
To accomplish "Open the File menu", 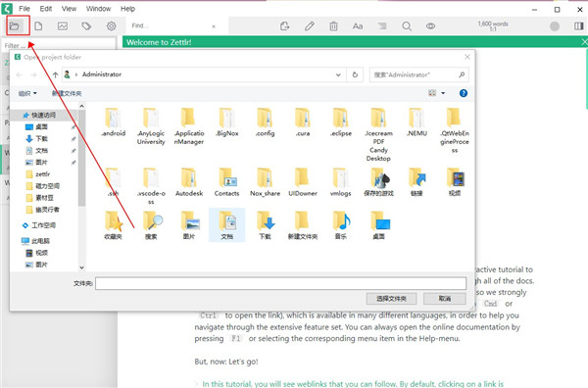I will pos(24,8).
